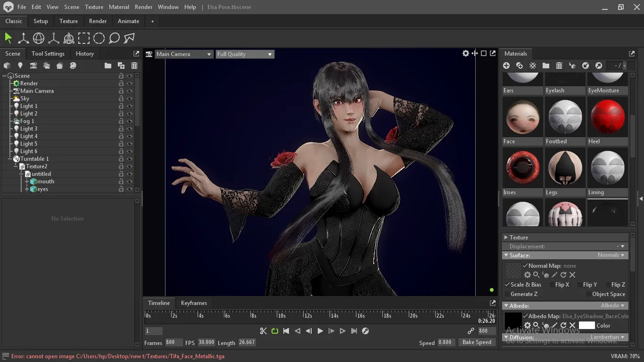Click the white Albedo Color swatch
The width and height of the screenshot is (644, 362).
[x=586, y=325]
